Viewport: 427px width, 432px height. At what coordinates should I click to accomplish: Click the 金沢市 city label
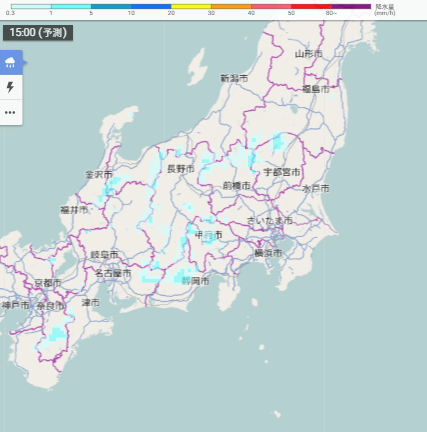pos(99,174)
